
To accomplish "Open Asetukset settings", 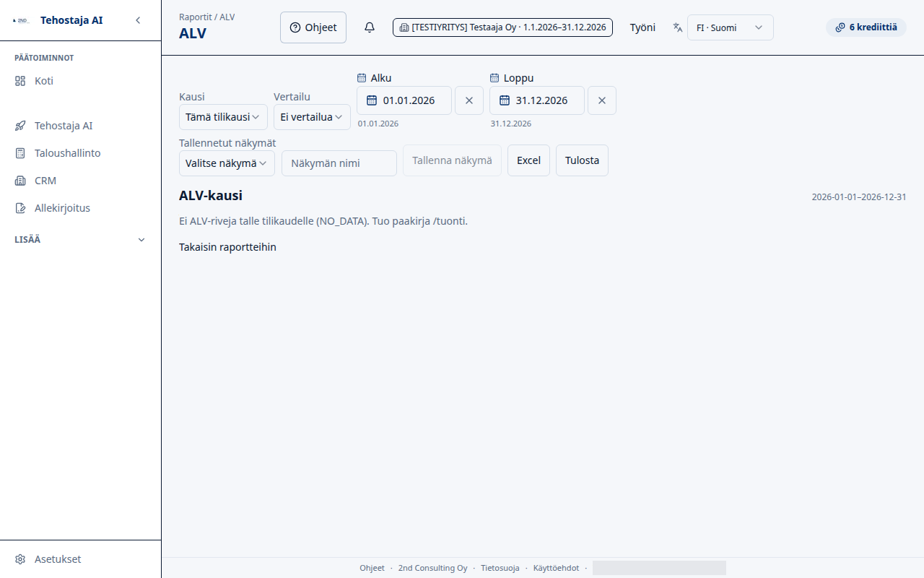I will click(x=80, y=559).
